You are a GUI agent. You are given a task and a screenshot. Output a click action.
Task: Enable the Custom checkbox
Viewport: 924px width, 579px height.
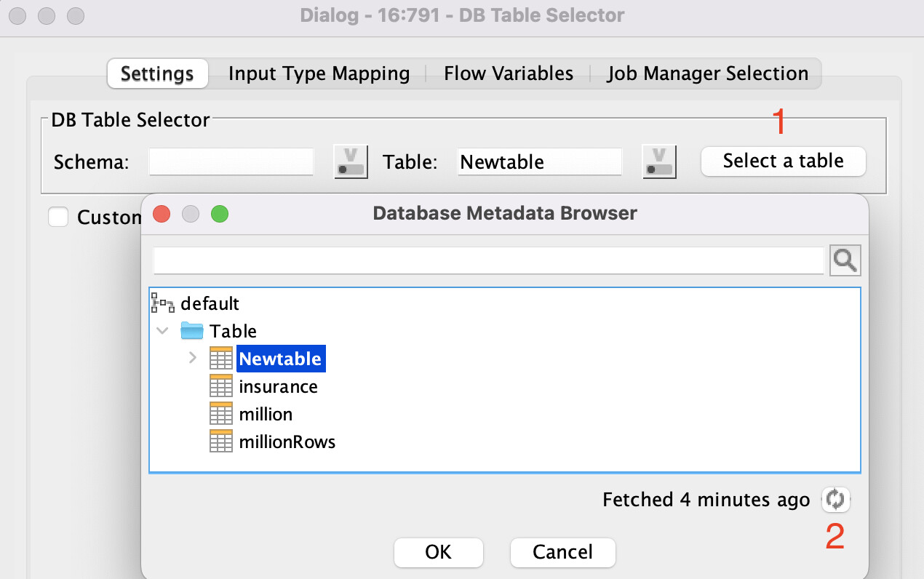click(58, 217)
